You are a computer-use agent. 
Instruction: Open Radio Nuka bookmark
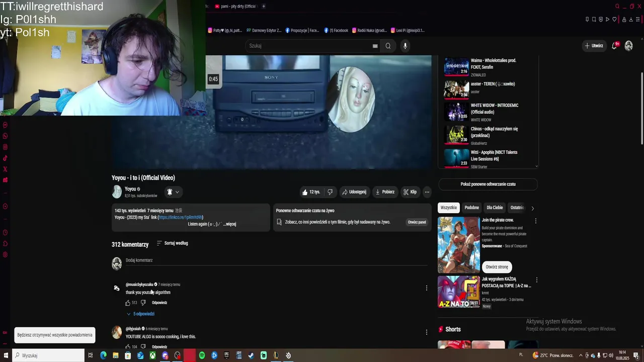click(369, 30)
